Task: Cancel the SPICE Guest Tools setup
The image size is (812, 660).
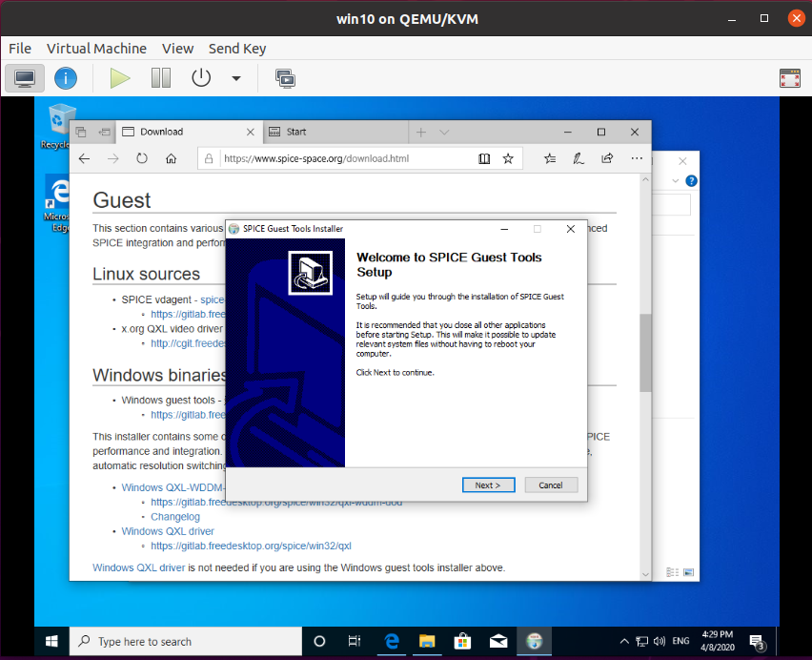Action: (551, 485)
